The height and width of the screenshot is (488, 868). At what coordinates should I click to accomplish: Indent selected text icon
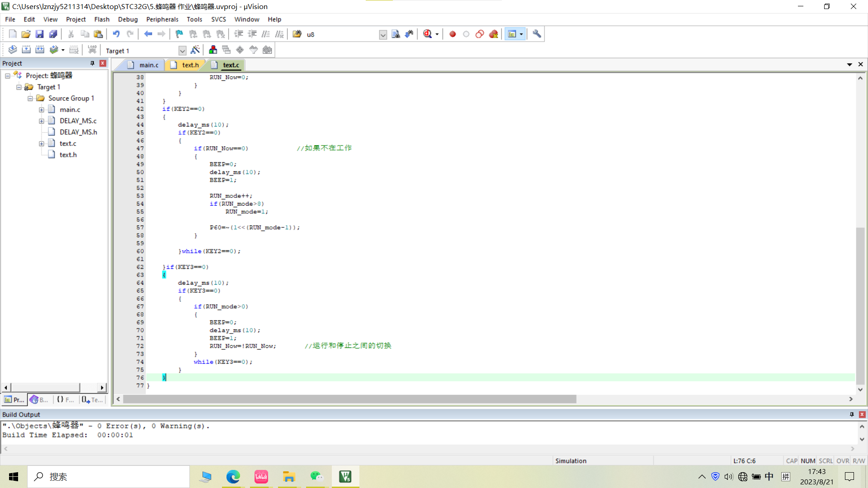[x=239, y=34]
